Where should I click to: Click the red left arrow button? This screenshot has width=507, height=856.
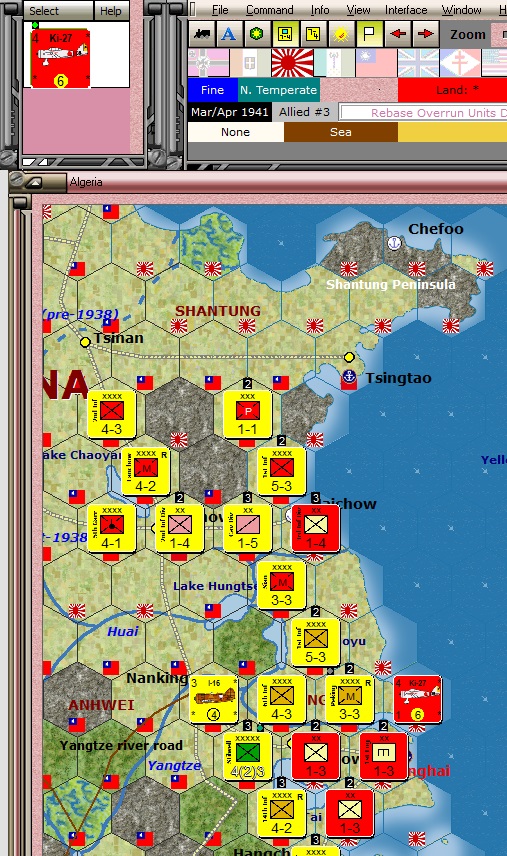tap(398, 34)
